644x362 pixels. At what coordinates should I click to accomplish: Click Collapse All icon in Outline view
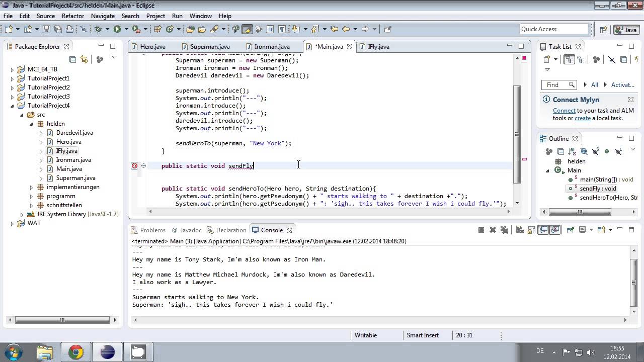click(560, 151)
